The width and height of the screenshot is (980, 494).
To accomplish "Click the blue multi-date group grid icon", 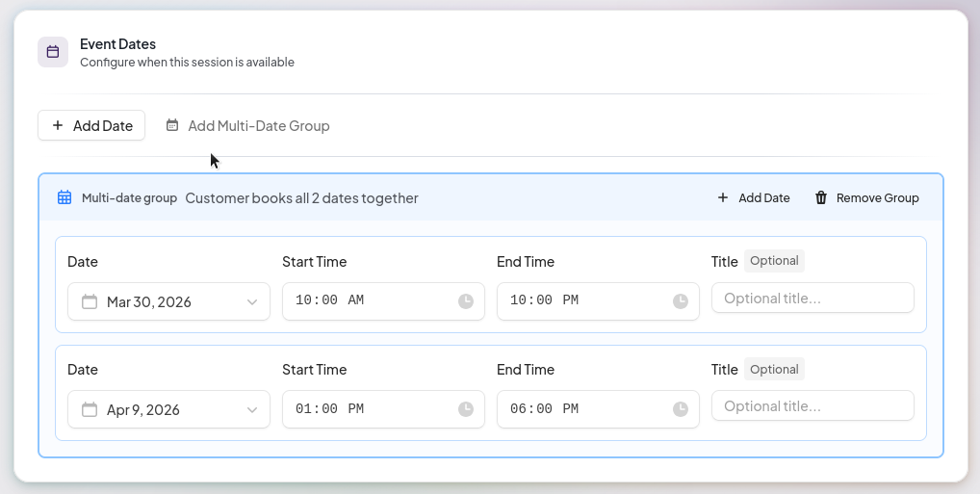I will point(64,197).
